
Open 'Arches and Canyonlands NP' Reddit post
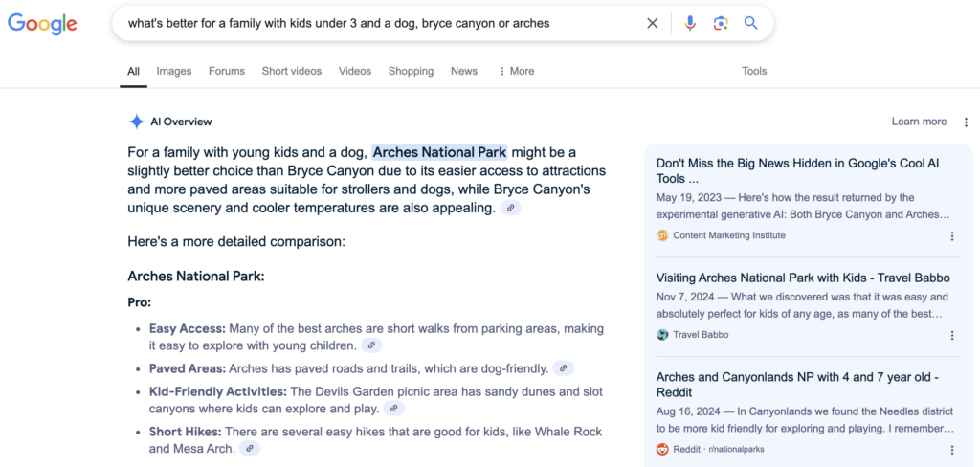[797, 385]
